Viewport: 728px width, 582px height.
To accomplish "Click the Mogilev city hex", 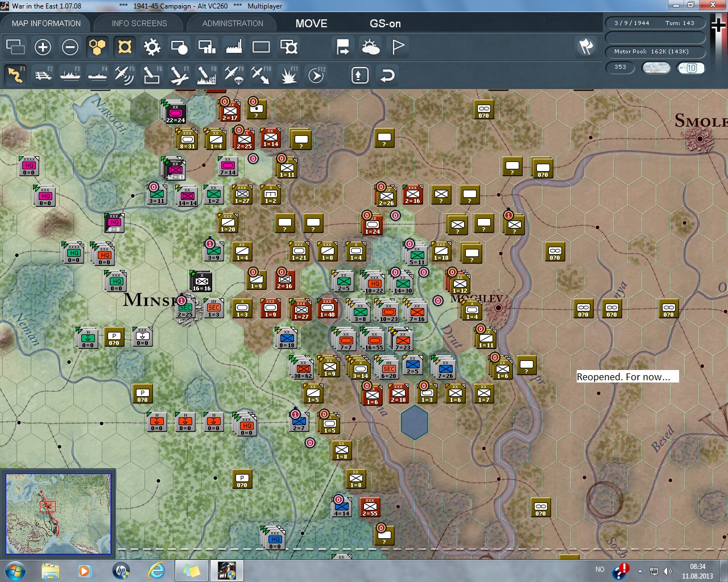I will [x=499, y=307].
